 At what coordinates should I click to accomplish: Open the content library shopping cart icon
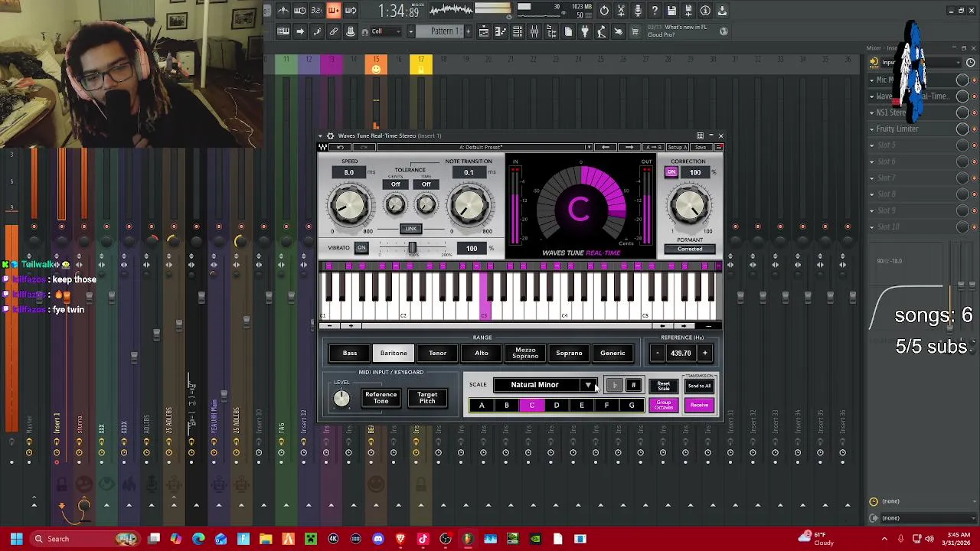(635, 31)
